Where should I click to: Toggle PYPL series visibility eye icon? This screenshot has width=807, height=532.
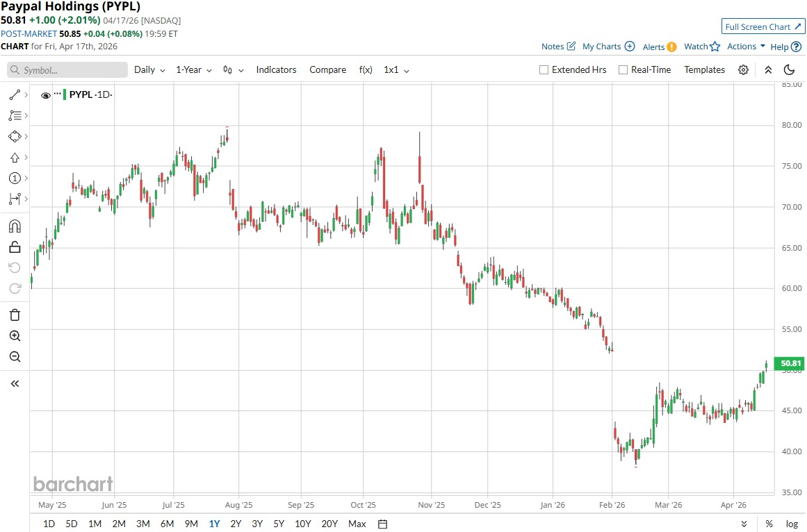click(46, 95)
